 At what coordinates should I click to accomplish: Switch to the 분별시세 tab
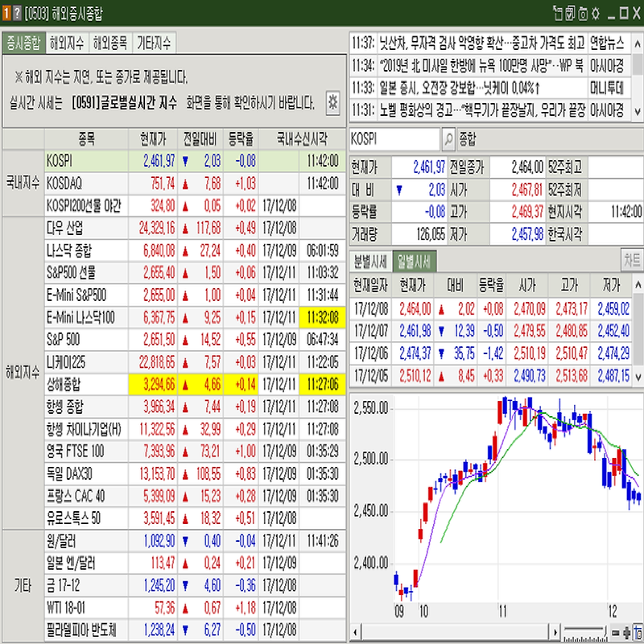(x=370, y=261)
